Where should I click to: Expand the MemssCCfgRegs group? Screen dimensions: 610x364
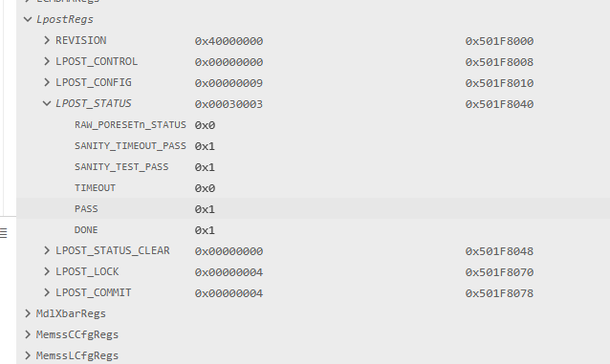27,334
